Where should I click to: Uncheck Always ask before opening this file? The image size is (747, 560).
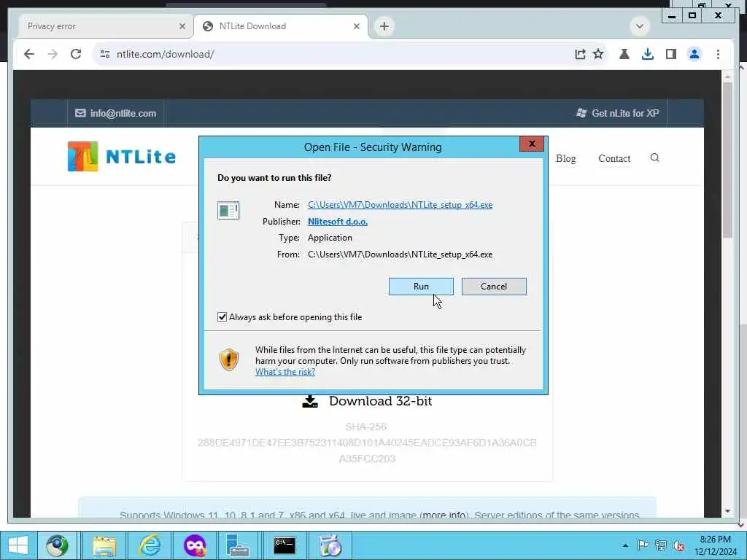(x=222, y=316)
